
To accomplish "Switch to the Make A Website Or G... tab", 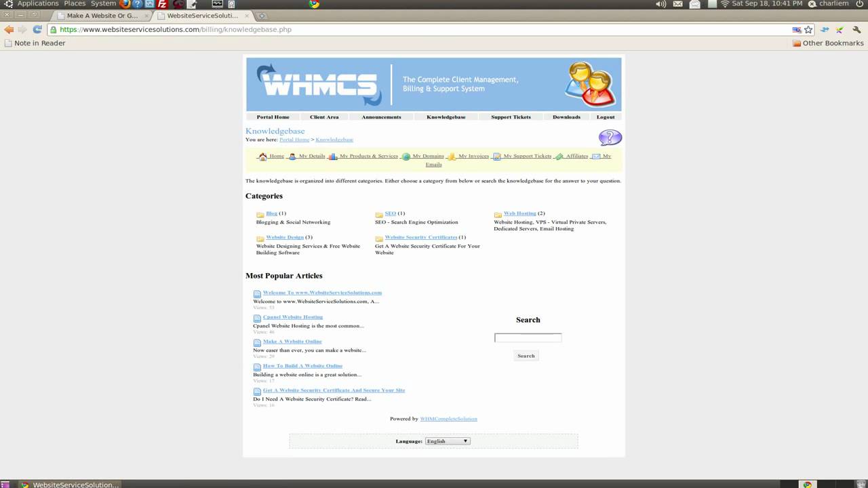I will coord(101,16).
